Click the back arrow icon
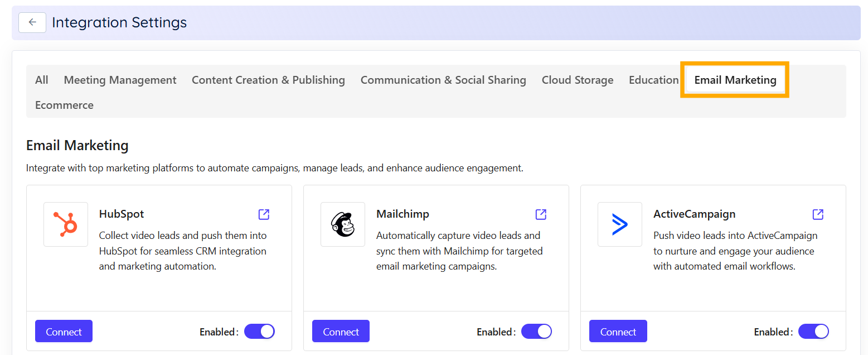The image size is (868, 355). (32, 22)
